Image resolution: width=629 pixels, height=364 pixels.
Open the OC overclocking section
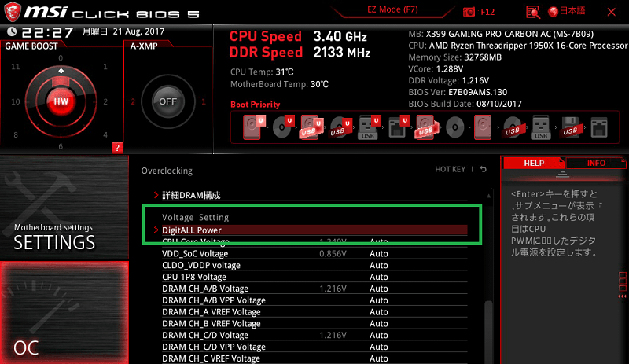point(64,313)
